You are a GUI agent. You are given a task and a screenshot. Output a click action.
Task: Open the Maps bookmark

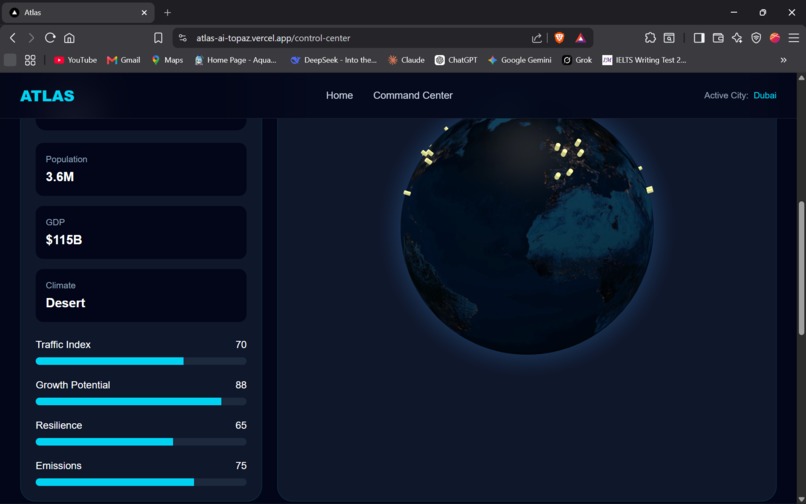[x=168, y=60]
